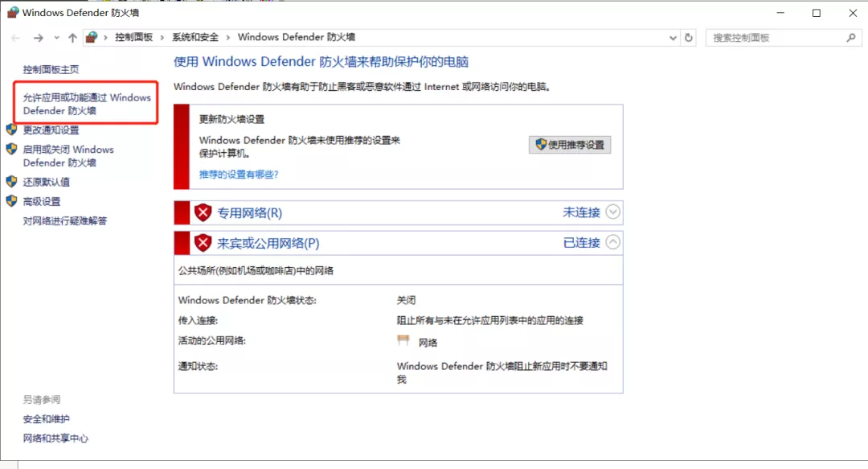
Task: Click the Back navigation arrow
Action: 17,38
